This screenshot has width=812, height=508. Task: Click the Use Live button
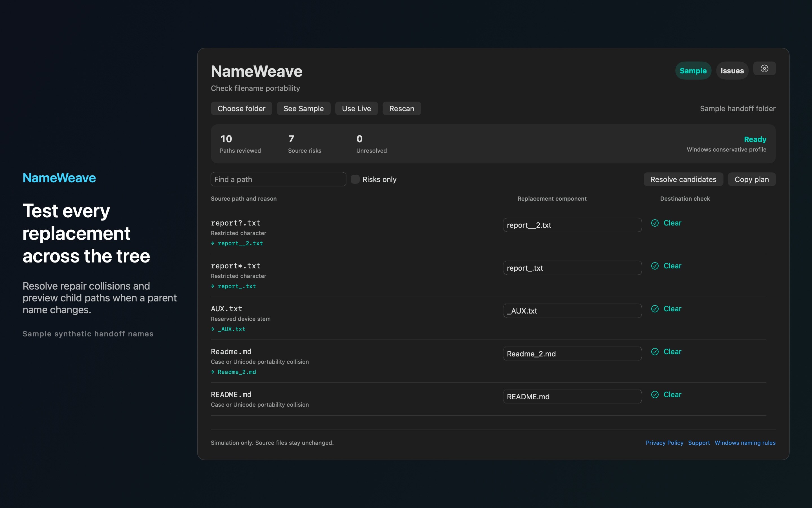click(x=356, y=109)
